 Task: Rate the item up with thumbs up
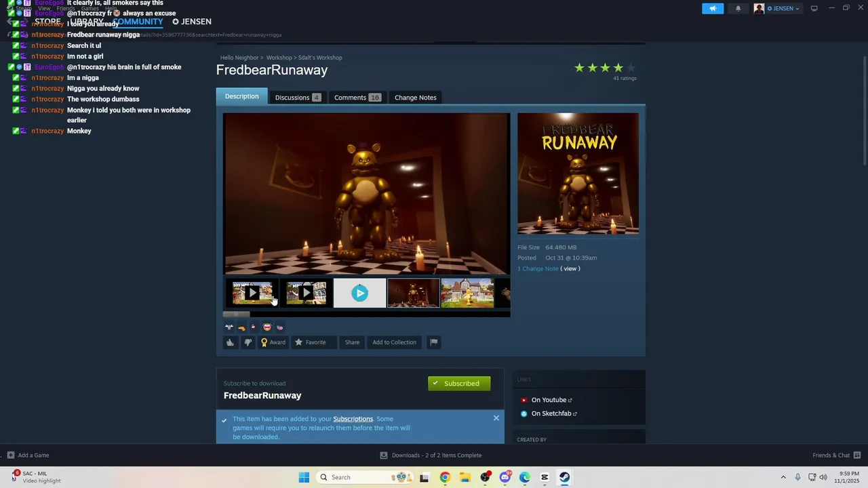[x=230, y=342]
